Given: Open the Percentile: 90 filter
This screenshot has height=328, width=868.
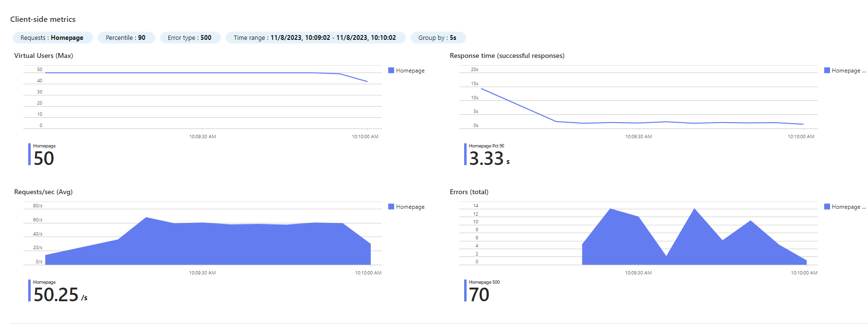Looking at the screenshot, I should 126,37.
